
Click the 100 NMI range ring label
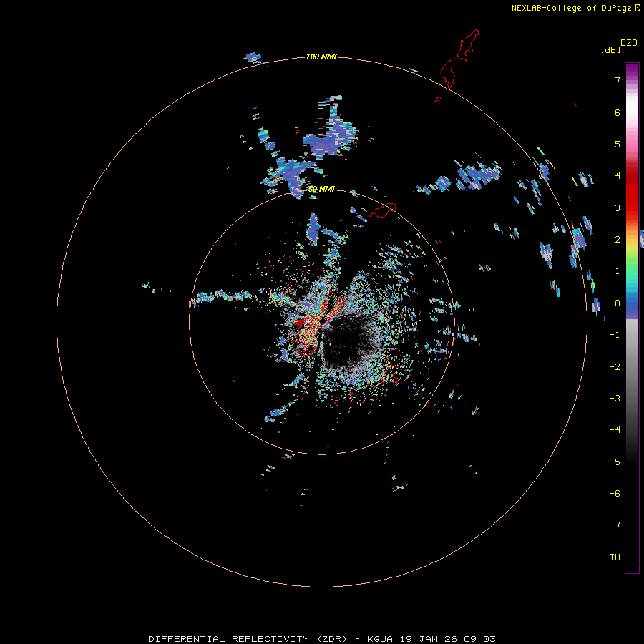pyautogui.click(x=321, y=57)
